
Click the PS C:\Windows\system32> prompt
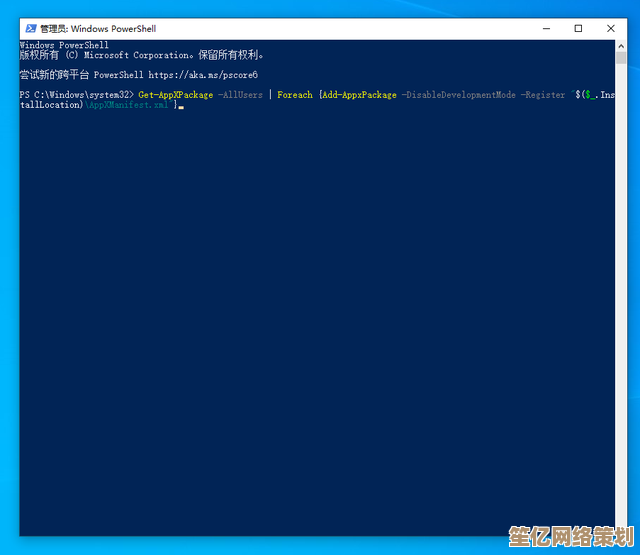click(x=76, y=95)
